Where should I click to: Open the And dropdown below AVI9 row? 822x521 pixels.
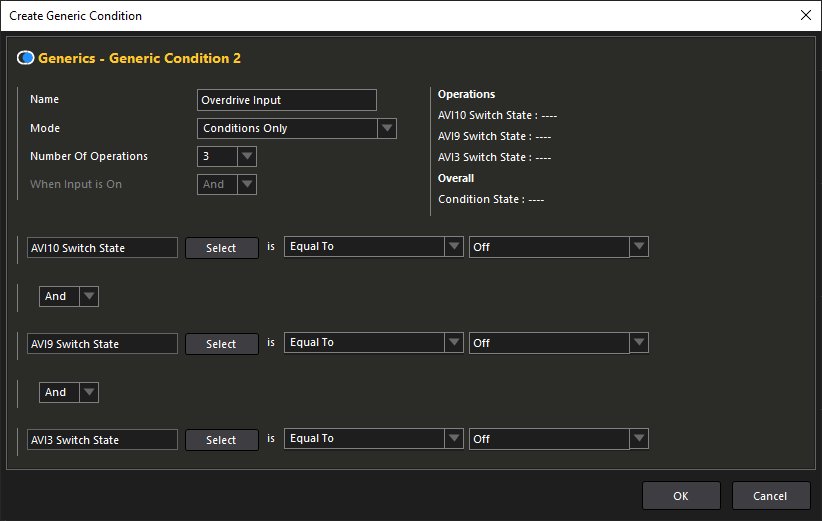pyautogui.click(x=69, y=392)
